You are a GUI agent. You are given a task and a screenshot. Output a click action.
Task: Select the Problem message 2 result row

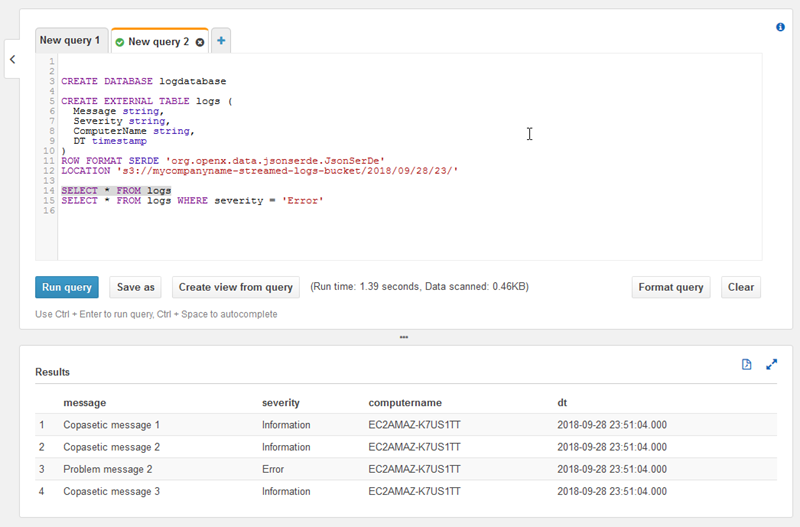(x=107, y=469)
